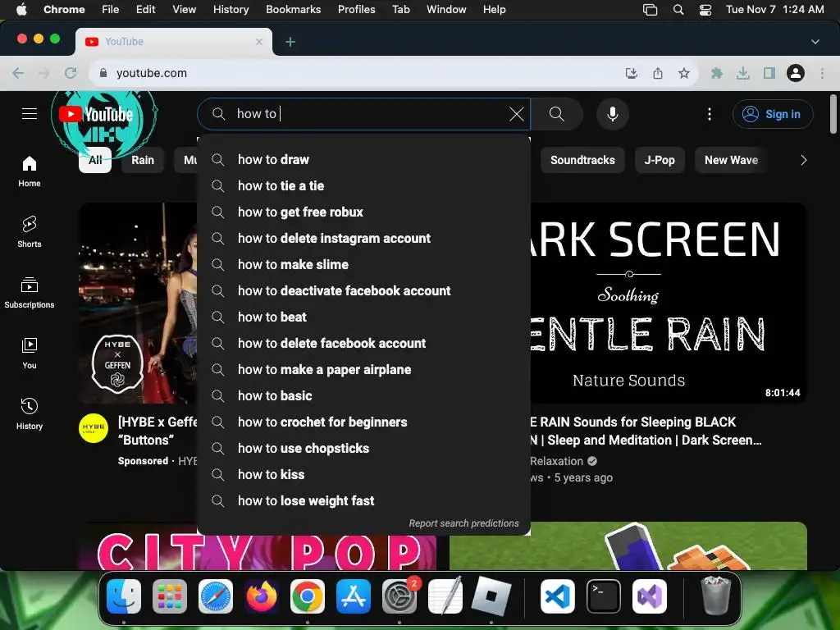Open the You section in sidebar
Viewport: 840px width, 630px height.
point(30,353)
